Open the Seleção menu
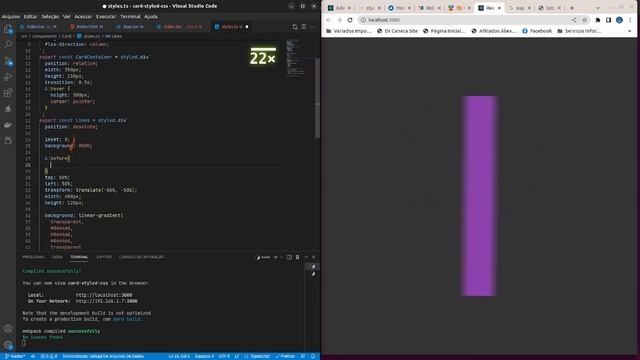The image size is (640, 360). pos(51,16)
